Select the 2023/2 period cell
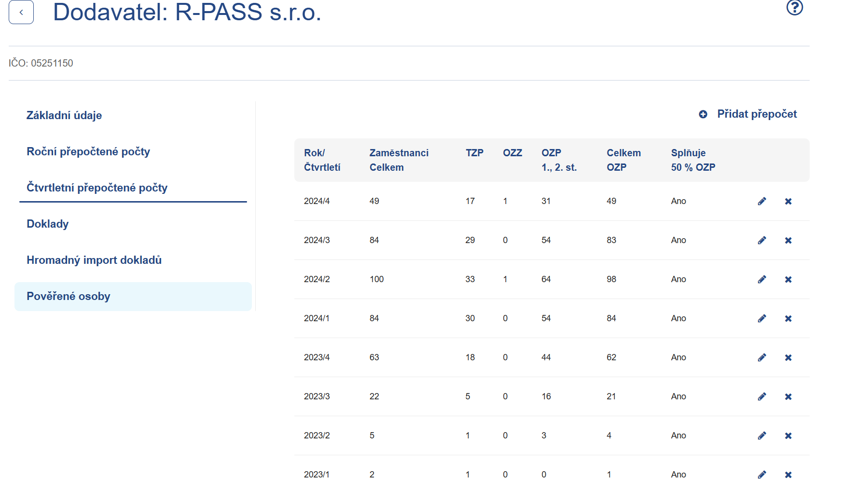 (317, 436)
